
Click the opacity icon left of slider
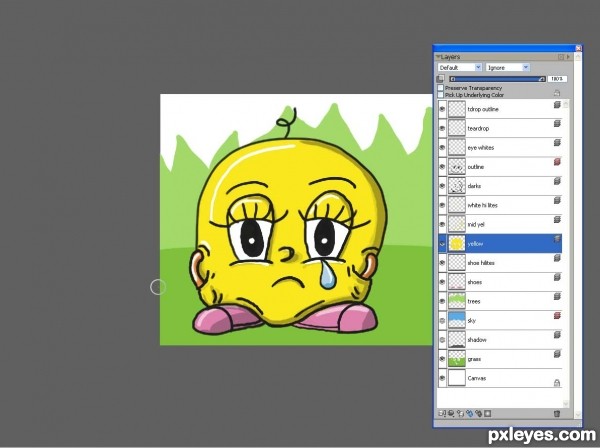[x=440, y=79]
